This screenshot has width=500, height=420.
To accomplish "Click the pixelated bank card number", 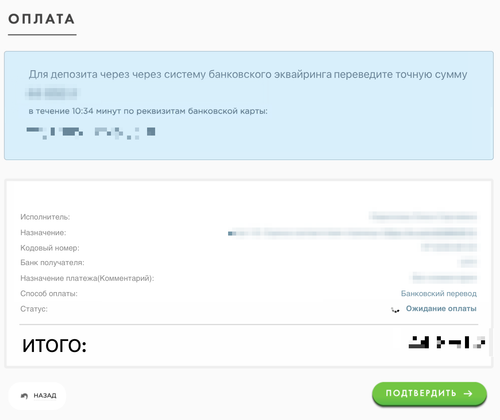I will pos(91,132).
